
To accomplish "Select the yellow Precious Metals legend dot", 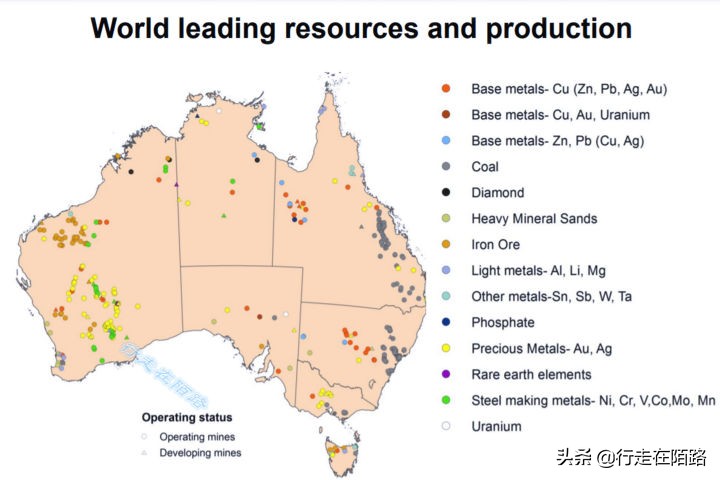I will 446,349.
